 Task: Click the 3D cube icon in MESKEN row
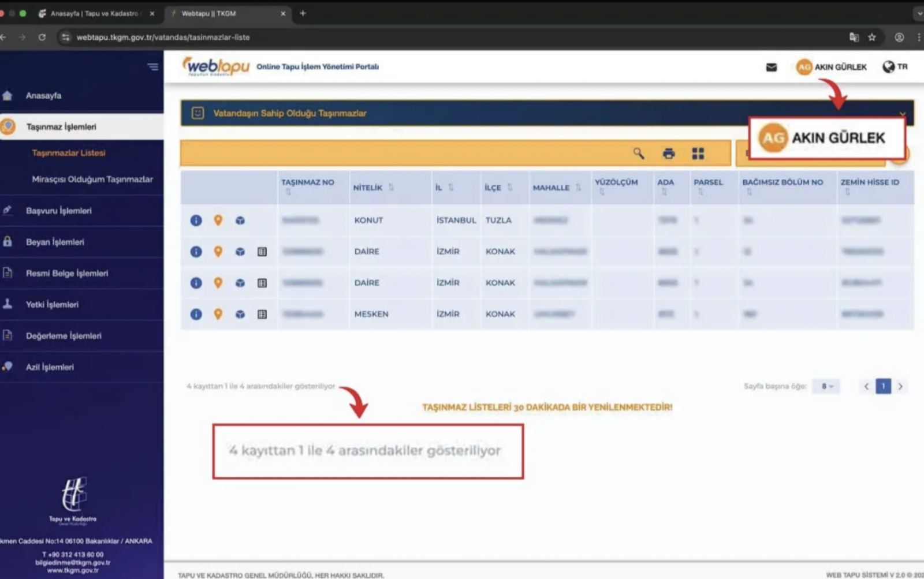point(240,314)
